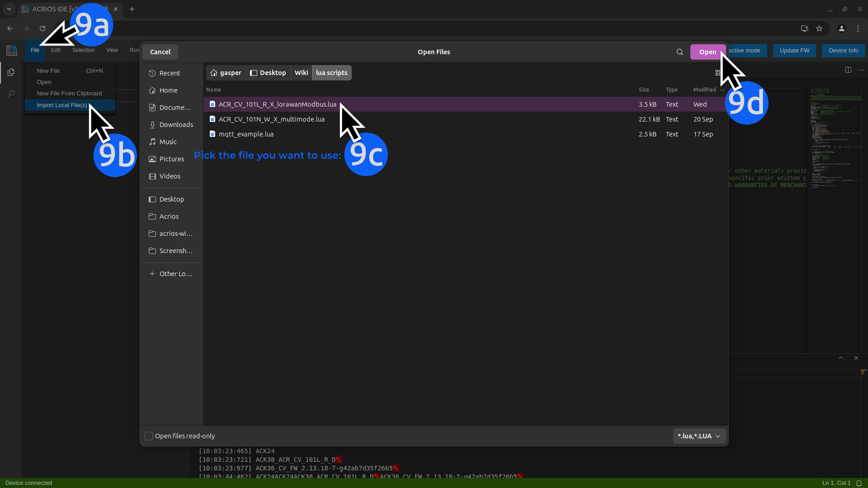Screen dimensions: 868x488
Task: Collapse the bottom panel chevron
Action: pos(841,358)
